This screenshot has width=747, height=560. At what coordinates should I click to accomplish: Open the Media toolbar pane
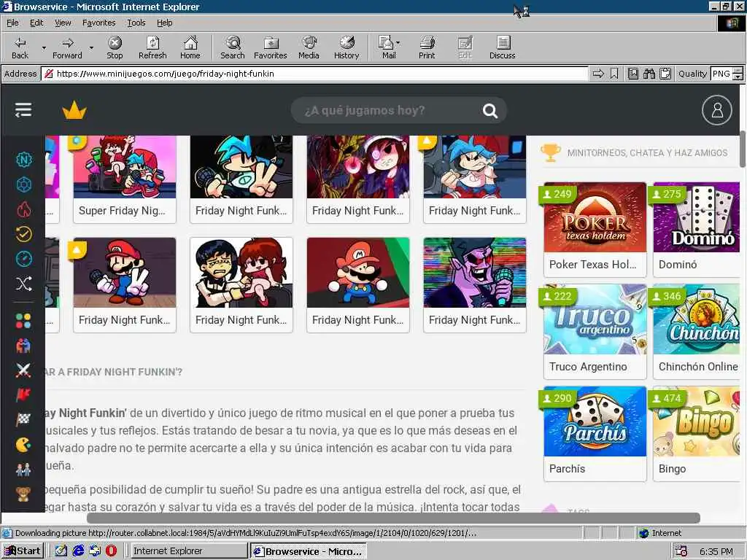click(x=309, y=47)
